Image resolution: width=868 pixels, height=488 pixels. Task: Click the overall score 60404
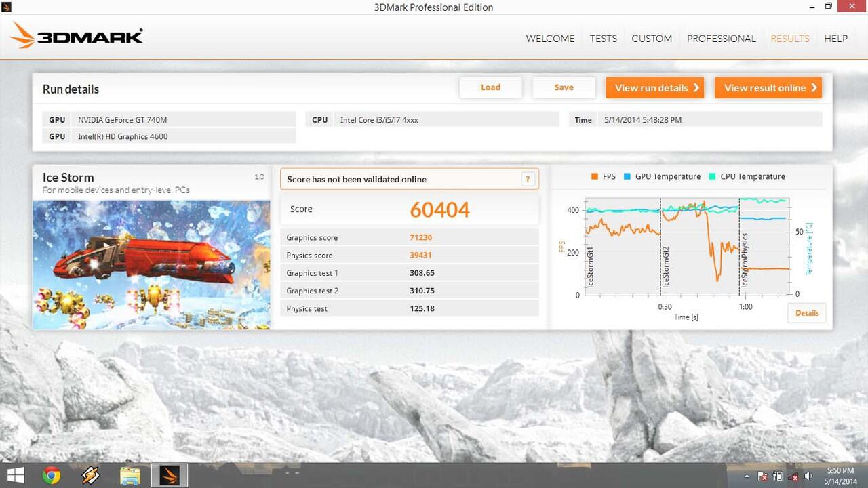point(439,209)
